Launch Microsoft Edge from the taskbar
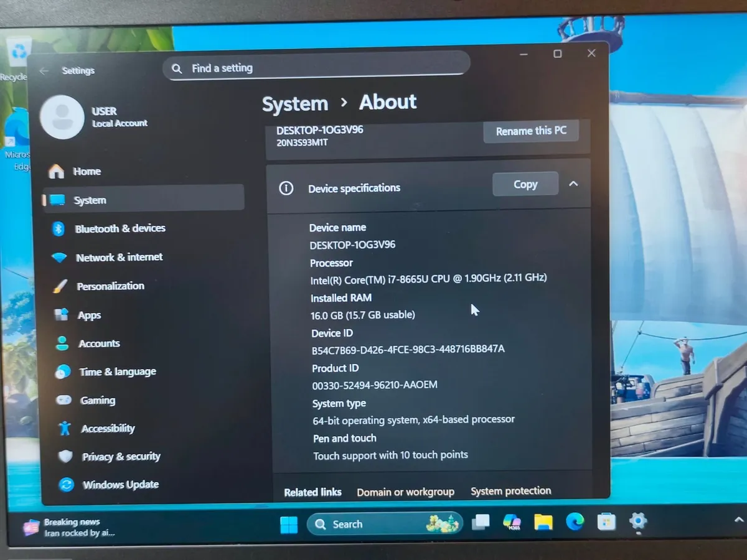The height and width of the screenshot is (560, 747). tap(576, 524)
